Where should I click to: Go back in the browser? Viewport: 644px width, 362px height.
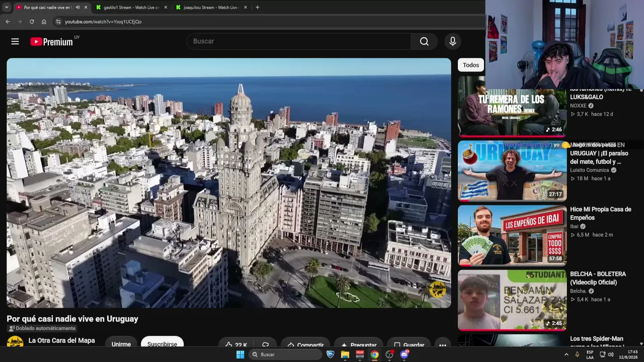pyautogui.click(x=8, y=22)
